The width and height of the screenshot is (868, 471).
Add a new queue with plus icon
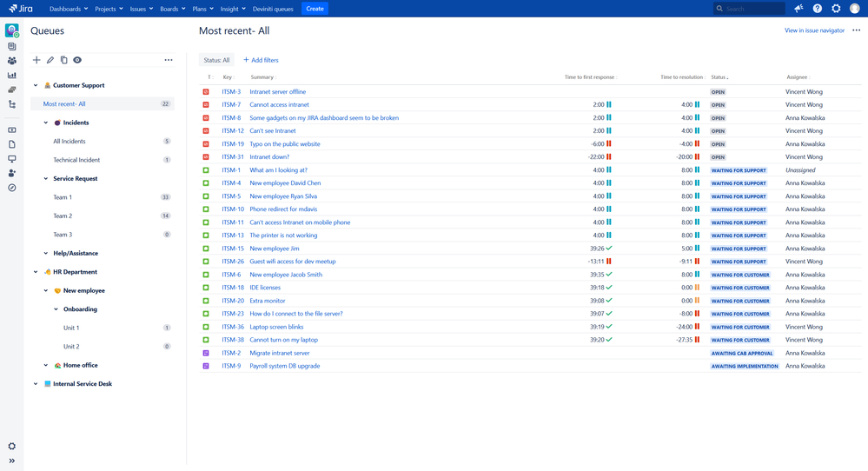pyautogui.click(x=36, y=60)
